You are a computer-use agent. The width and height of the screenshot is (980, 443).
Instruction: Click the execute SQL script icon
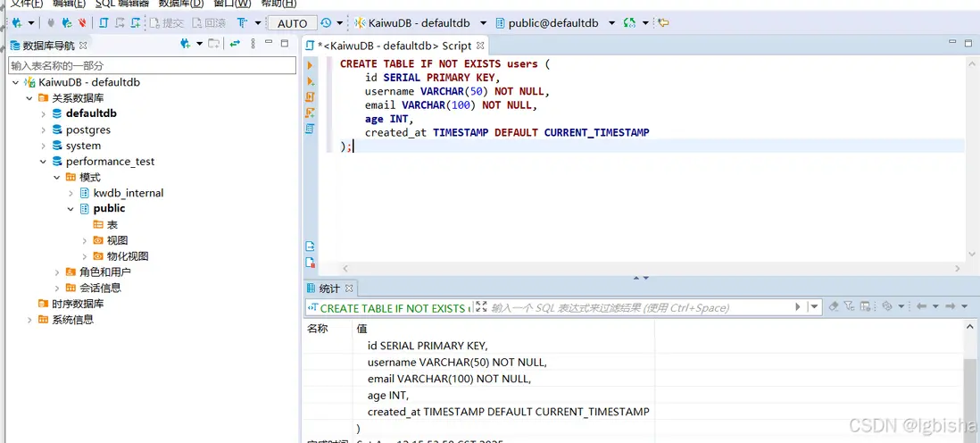coord(310,96)
